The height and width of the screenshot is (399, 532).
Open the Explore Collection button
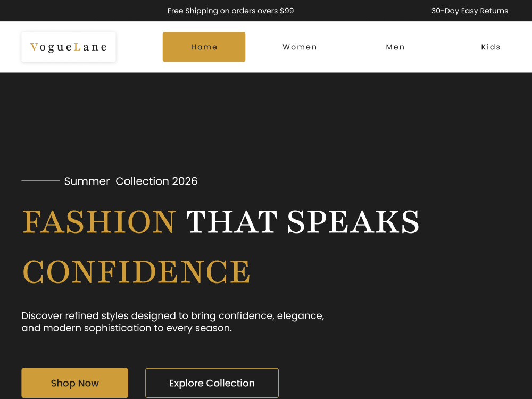point(212,383)
